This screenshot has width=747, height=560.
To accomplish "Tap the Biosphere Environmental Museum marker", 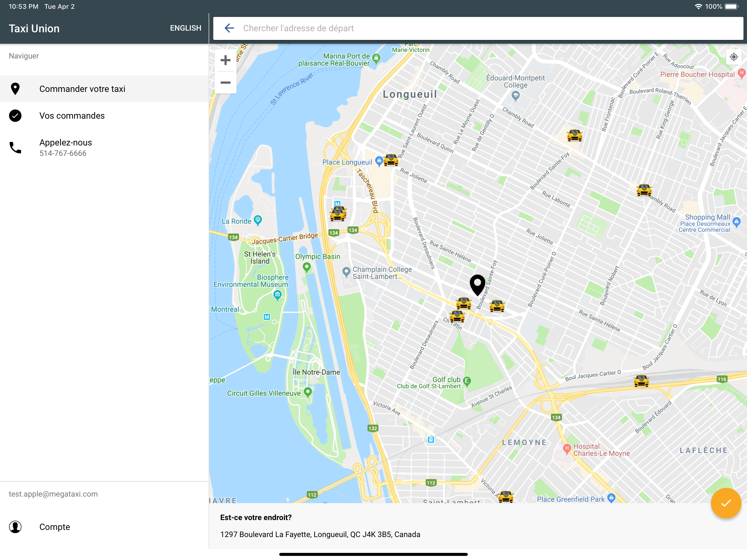I will click(x=277, y=295).
